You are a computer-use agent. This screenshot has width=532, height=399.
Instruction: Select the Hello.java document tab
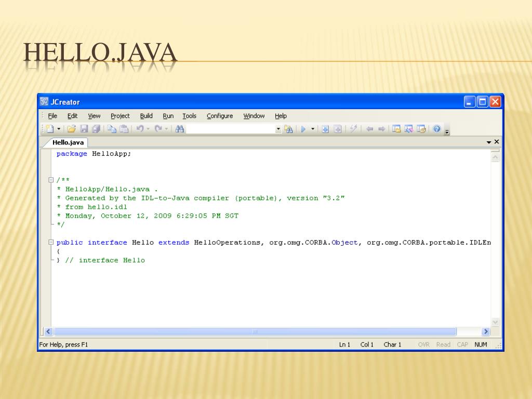click(x=68, y=142)
